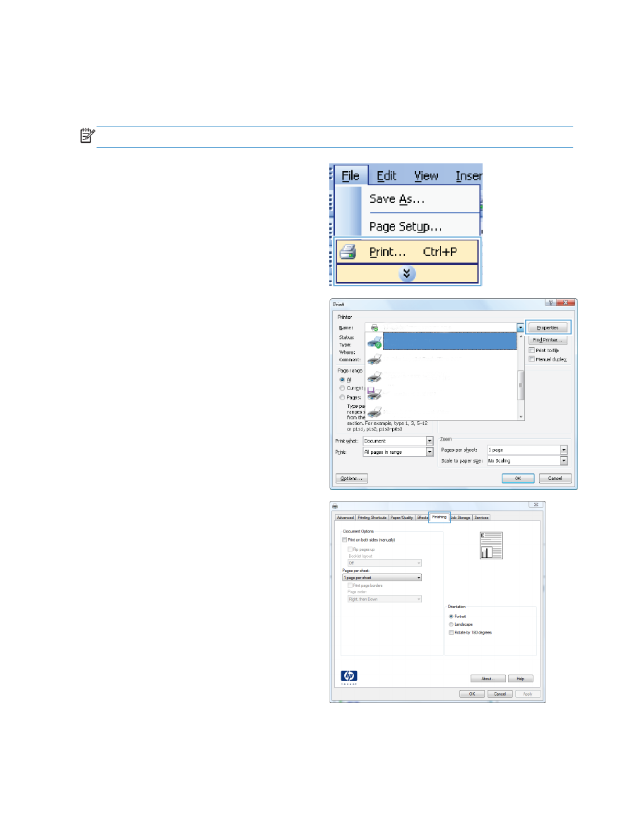Switch to the Job Storage tab
The height and width of the screenshot is (840, 631).
461,518
